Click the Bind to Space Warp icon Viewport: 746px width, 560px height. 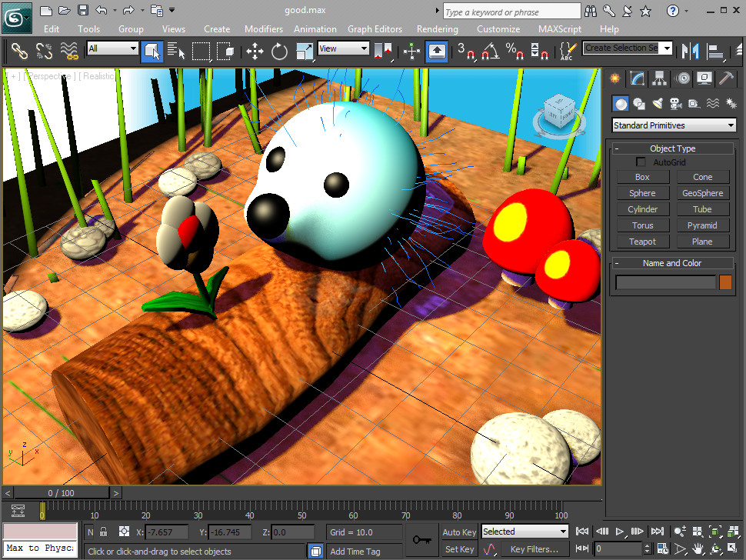click(x=69, y=51)
